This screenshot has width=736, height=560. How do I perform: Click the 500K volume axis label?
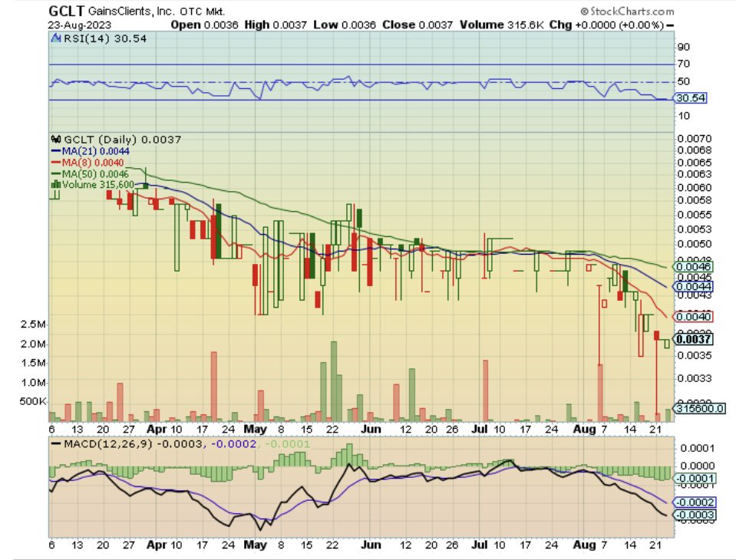pyautogui.click(x=33, y=401)
